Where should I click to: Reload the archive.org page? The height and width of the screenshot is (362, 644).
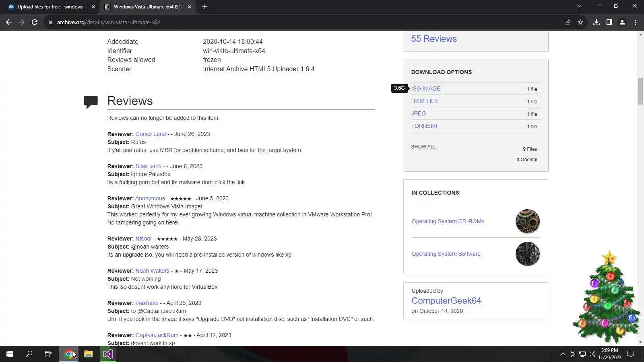(35, 22)
